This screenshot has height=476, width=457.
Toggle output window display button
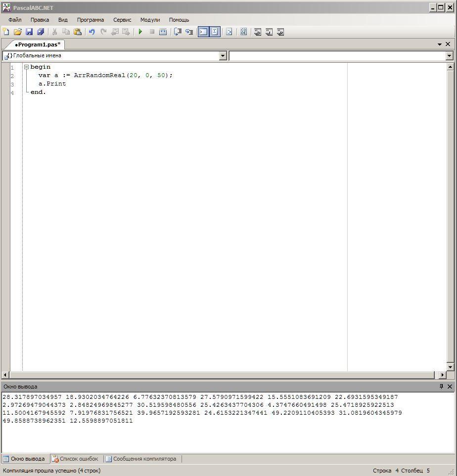[x=203, y=32]
